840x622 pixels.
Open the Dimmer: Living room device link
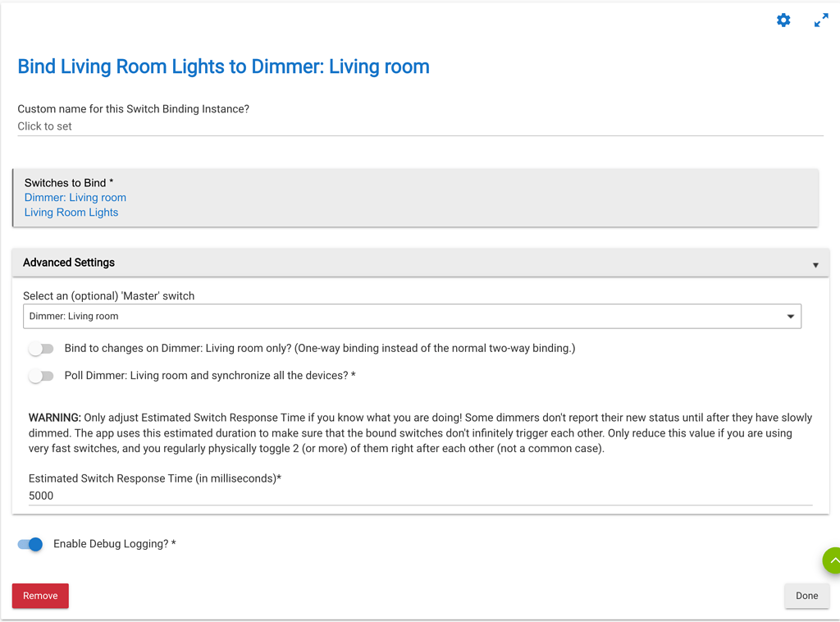(x=75, y=197)
